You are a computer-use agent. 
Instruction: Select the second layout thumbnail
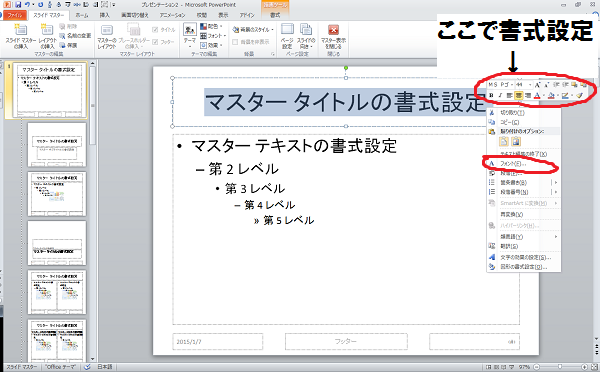tap(57, 194)
